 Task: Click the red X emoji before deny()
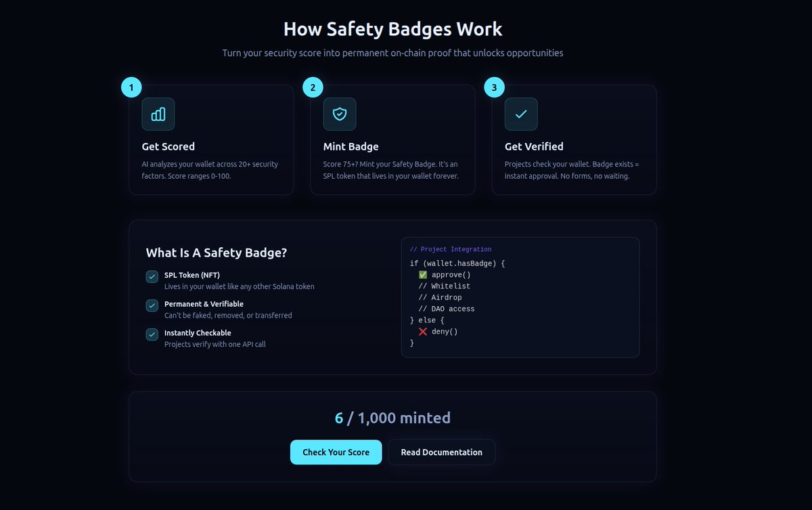[423, 332]
